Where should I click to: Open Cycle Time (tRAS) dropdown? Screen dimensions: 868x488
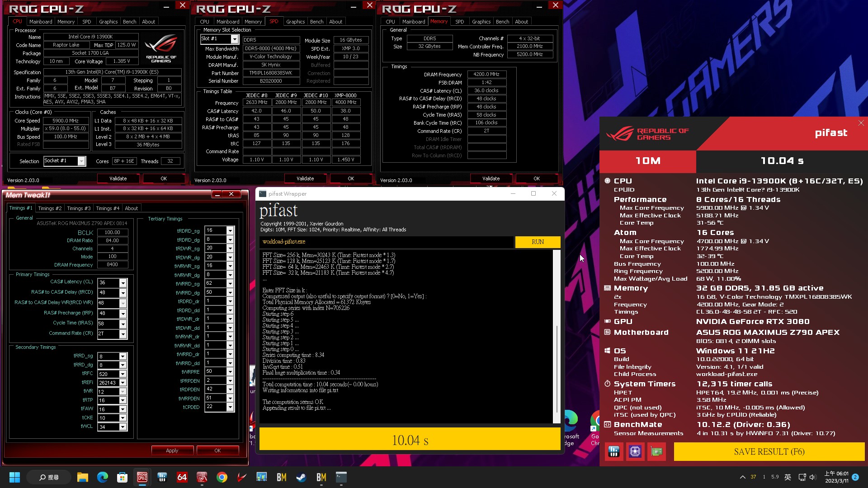click(x=123, y=324)
